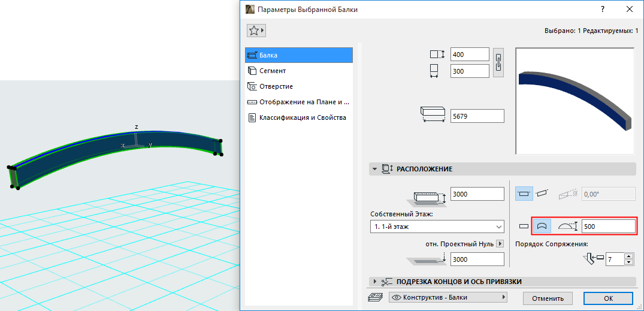Edit elevation to home story field 3000

(x=477, y=194)
